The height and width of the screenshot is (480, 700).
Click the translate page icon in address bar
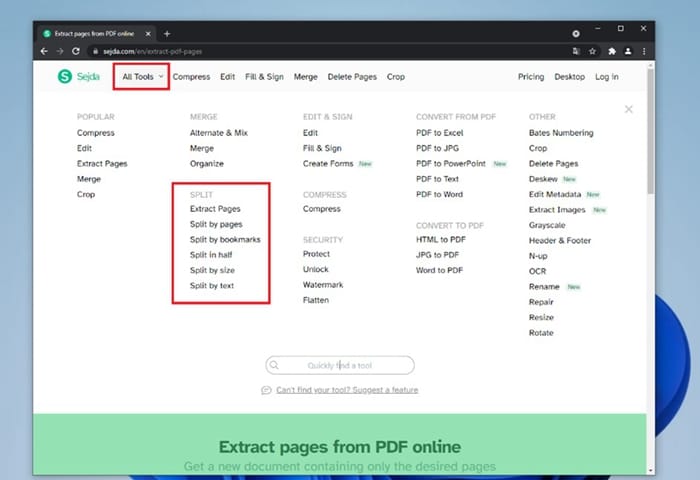(576, 51)
